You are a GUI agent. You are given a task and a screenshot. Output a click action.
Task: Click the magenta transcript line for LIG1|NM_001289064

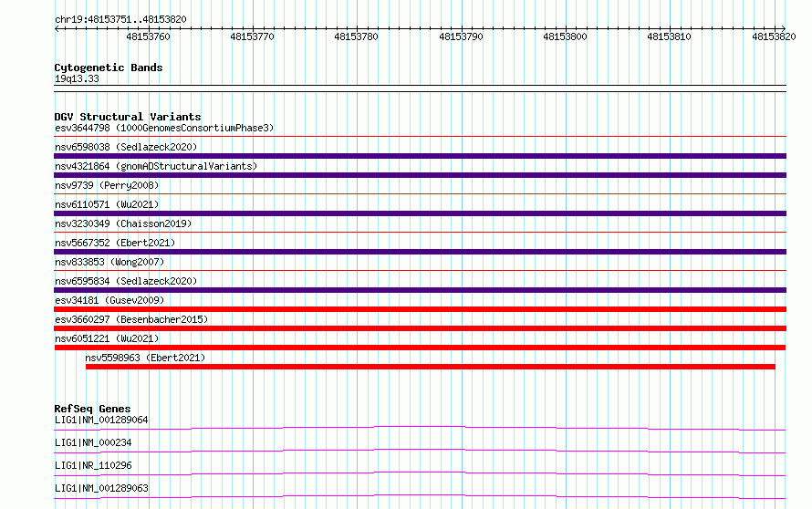pyautogui.click(x=420, y=428)
